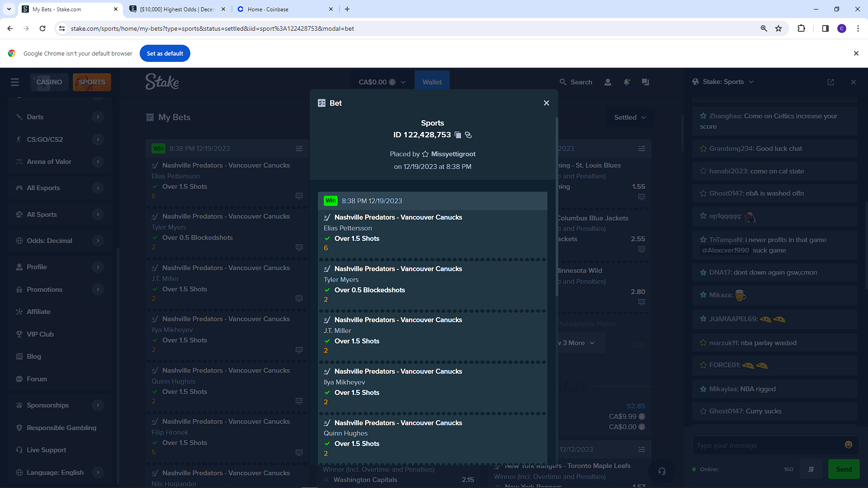Switch to Highest Odds browser tab
The width and height of the screenshot is (868, 488).
(177, 9)
